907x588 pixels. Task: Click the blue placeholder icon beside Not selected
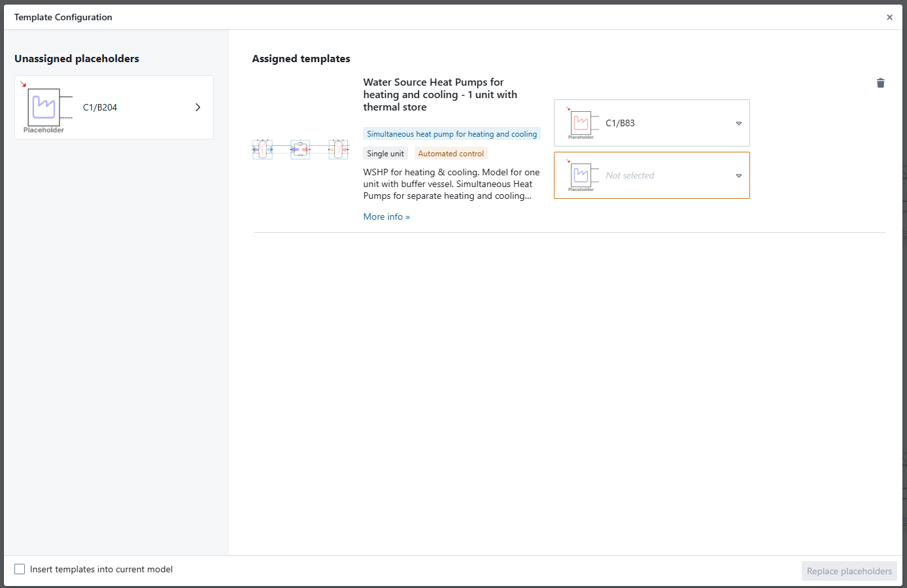point(581,175)
